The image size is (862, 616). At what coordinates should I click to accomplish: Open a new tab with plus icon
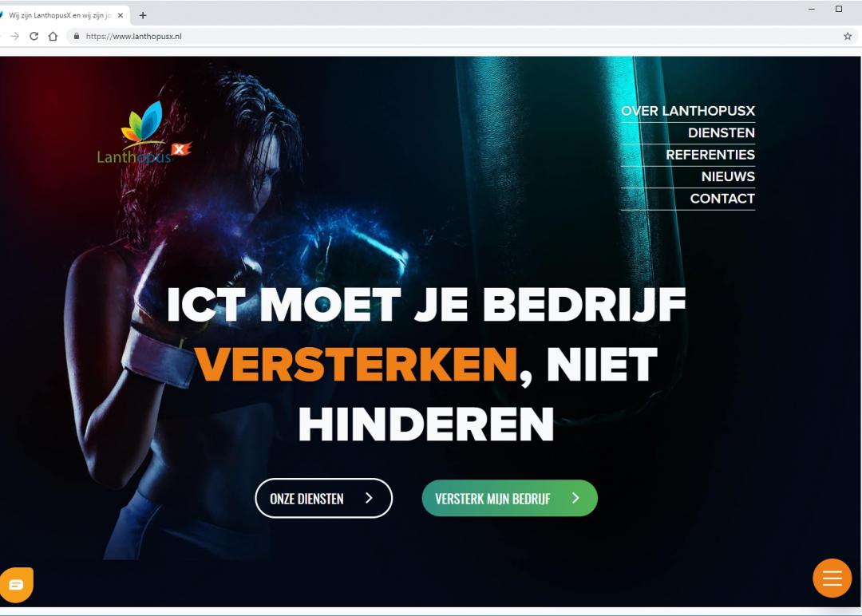coord(143,15)
